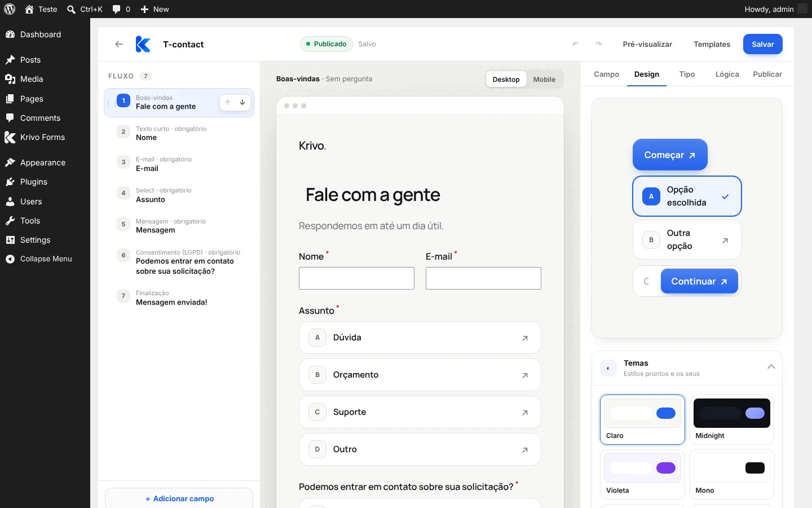This screenshot has height=508, width=812.
Task: Collapse the WordPress admin menu
Action: coord(45,259)
